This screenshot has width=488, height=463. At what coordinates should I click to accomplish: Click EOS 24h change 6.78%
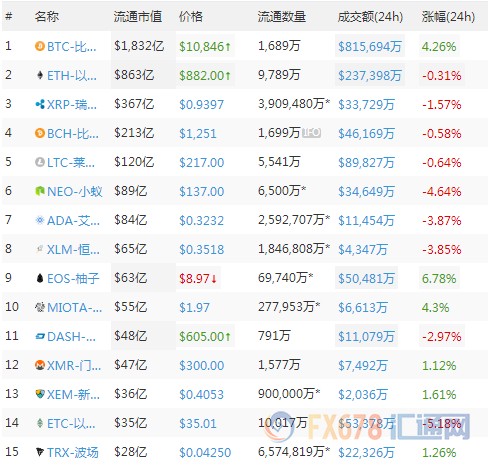pyautogui.click(x=439, y=278)
